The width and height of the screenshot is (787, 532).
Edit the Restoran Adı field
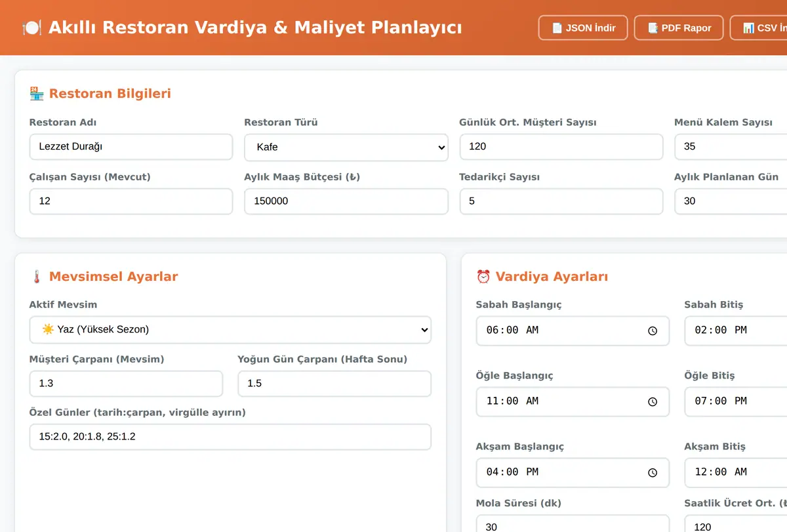[131, 146]
